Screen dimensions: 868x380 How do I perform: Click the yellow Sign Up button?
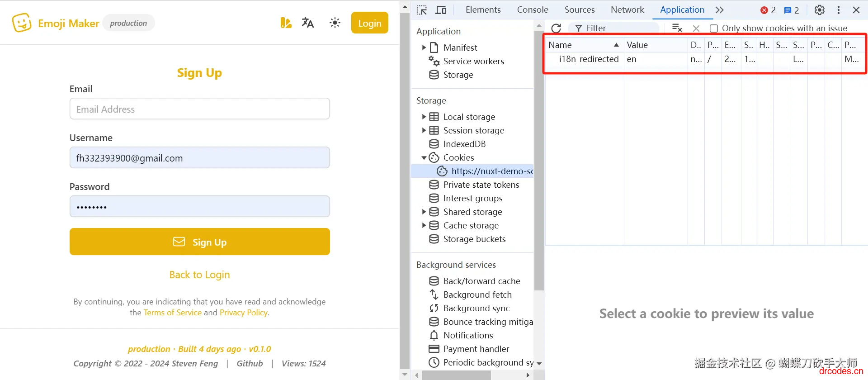click(x=200, y=242)
